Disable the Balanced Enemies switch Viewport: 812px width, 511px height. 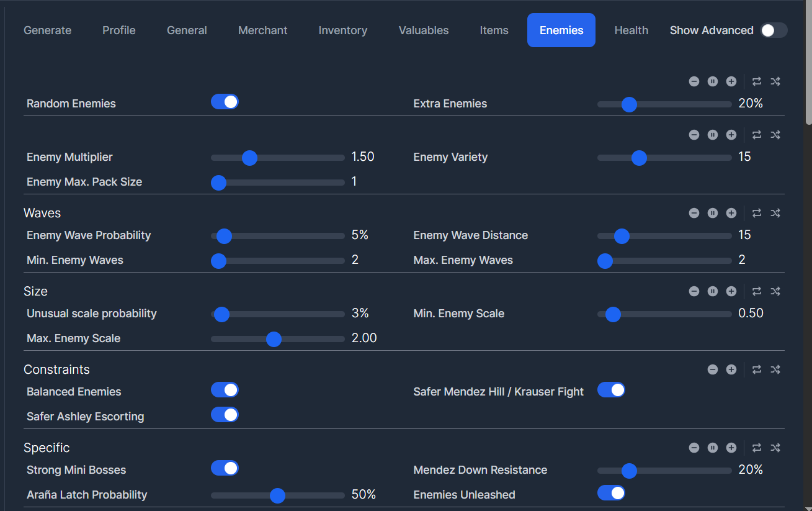[x=225, y=390]
